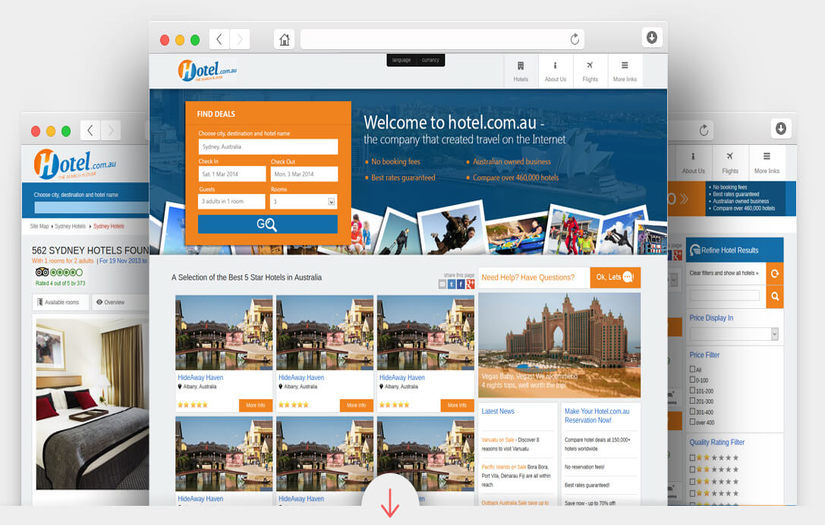Open the Atlantis resort 'Vegas Baby' promo image
The height and width of the screenshot is (525, 825).
tap(559, 345)
